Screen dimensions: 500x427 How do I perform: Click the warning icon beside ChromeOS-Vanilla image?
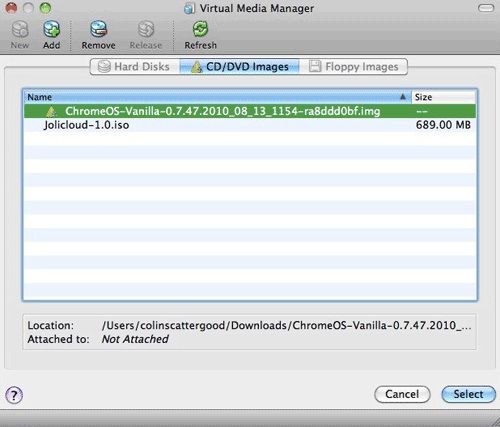pyautogui.click(x=51, y=111)
